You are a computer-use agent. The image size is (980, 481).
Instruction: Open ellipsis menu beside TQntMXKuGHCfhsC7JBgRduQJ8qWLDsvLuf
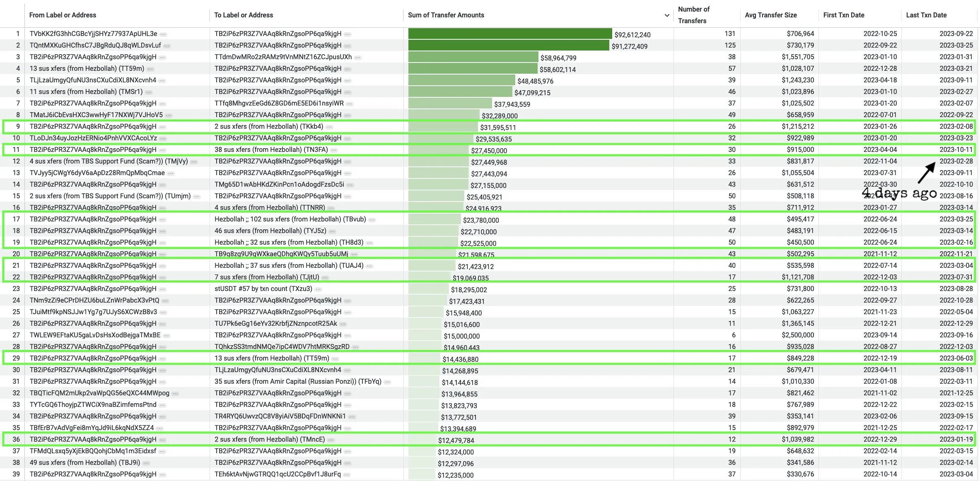167,46
